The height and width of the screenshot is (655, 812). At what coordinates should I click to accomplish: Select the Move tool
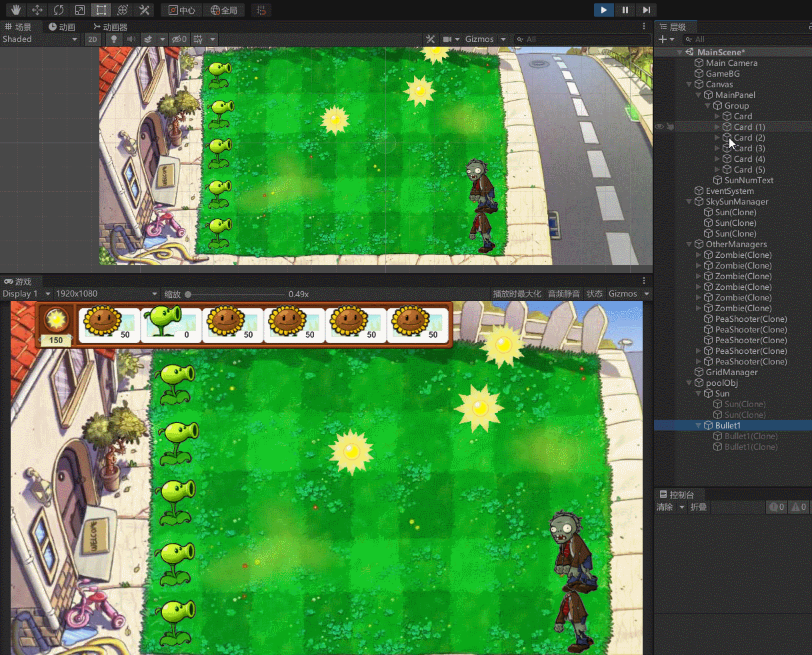(x=37, y=10)
